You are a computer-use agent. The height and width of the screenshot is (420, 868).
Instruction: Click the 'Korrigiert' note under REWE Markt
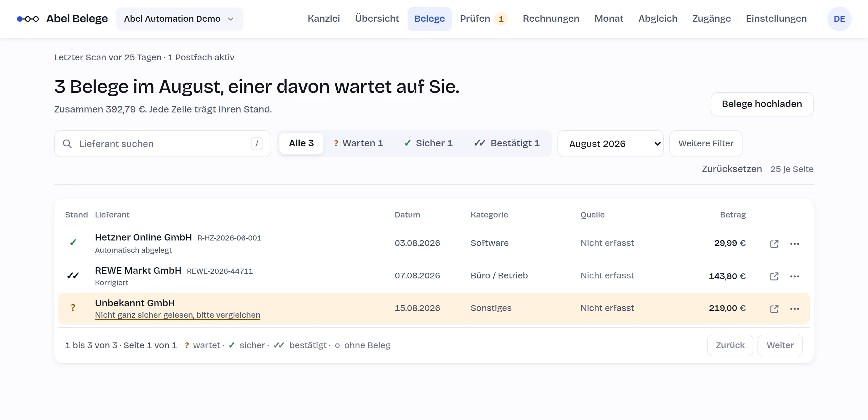tap(112, 283)
